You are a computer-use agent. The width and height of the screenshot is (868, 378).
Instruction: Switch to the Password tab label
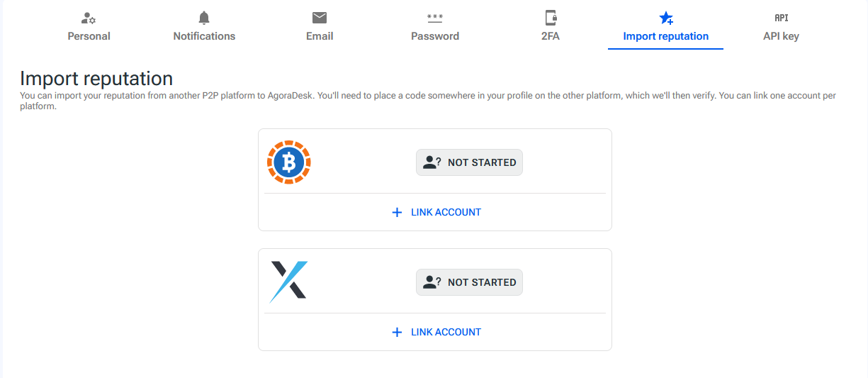pyautogui.click(x=435, y=36)
